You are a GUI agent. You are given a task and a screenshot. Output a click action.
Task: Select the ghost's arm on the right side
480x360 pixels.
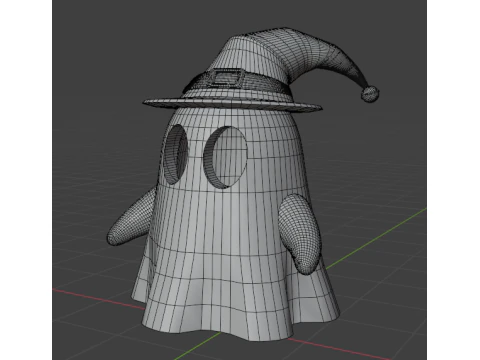[x=300, y=233]
